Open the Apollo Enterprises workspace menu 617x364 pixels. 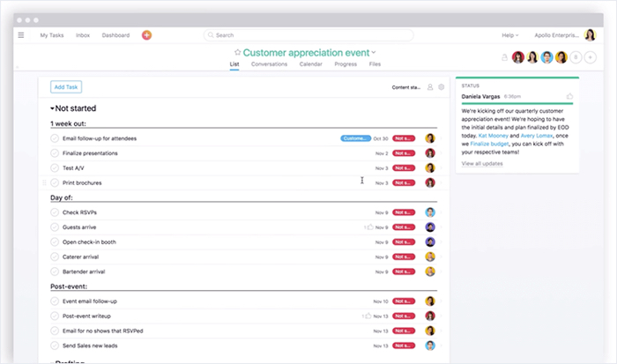point(556,35)
